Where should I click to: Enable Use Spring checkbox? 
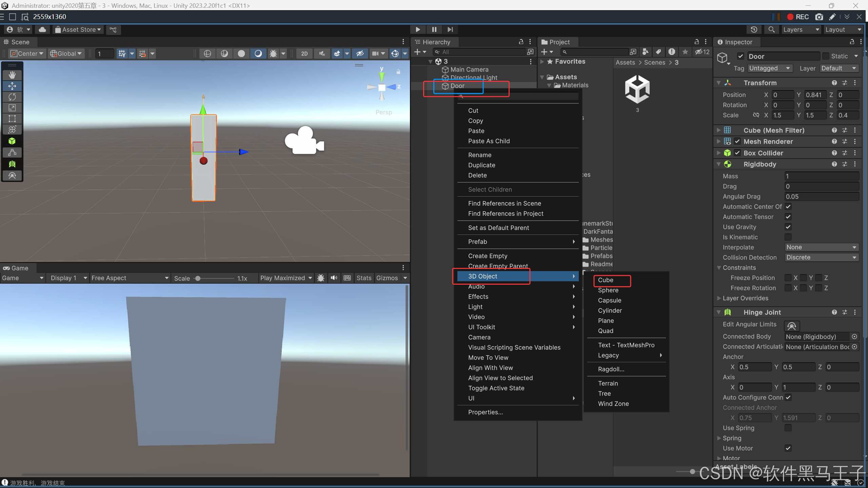[788, 428]
